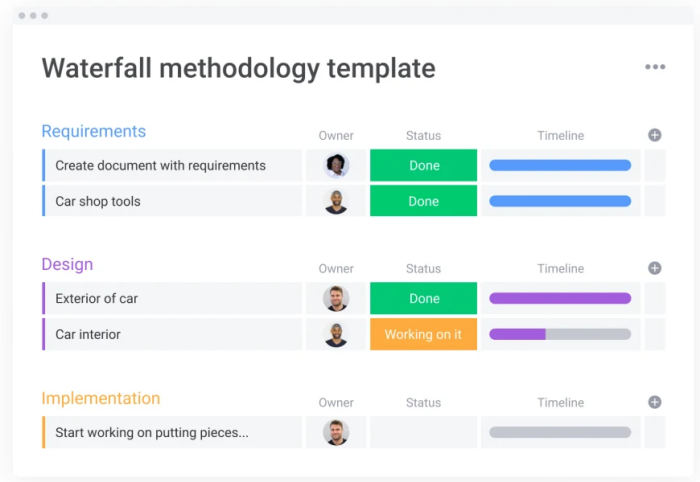This screenshot has height=482, width=700.
Task: Collapse the Requirements group title
Action: coord(94,131)
